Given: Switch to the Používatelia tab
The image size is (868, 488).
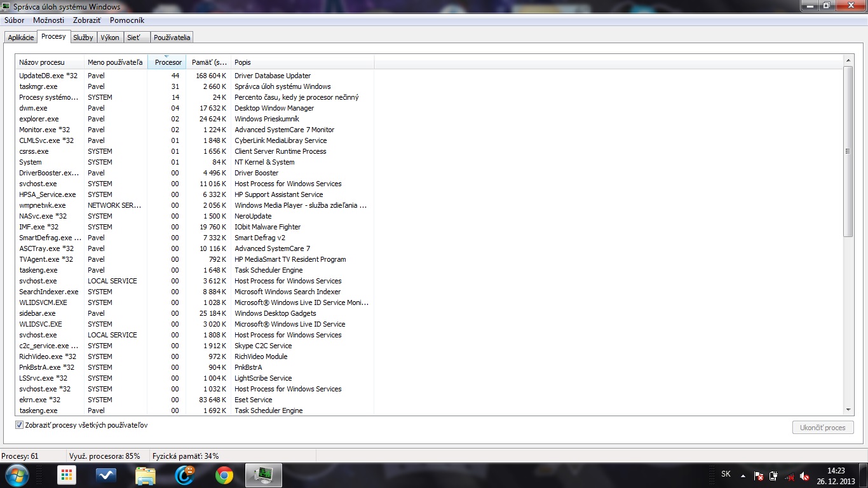Looking at the screenshot, I should [x=172, y=37].
